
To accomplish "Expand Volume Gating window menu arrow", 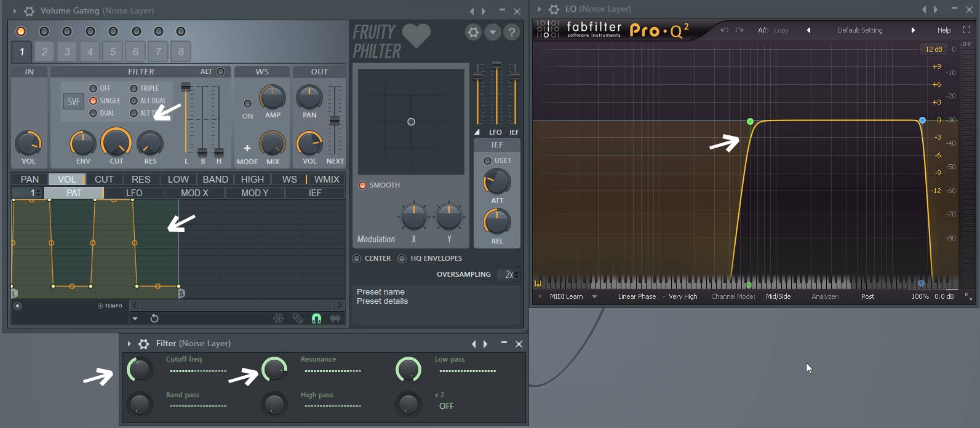I will point(14,11).
